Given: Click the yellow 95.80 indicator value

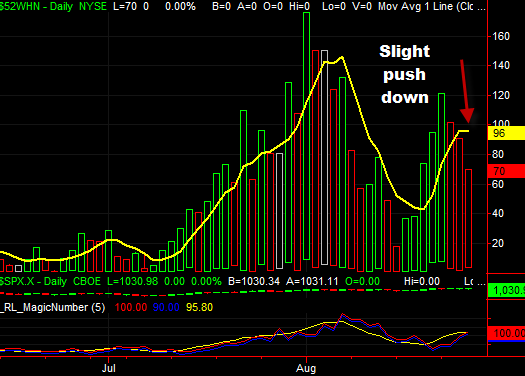Looking at the screenshot, I should 199,307.
